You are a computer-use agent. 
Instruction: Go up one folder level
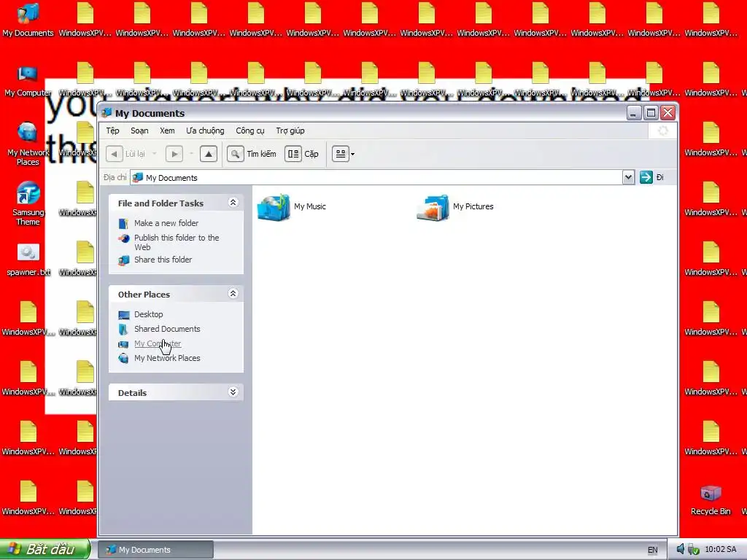(x=209, y=154)
